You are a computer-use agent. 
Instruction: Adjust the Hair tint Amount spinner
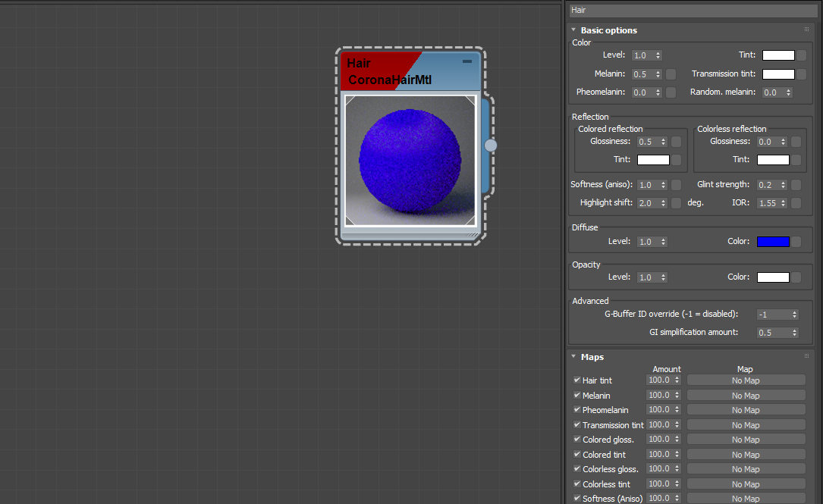pos(677,380)
